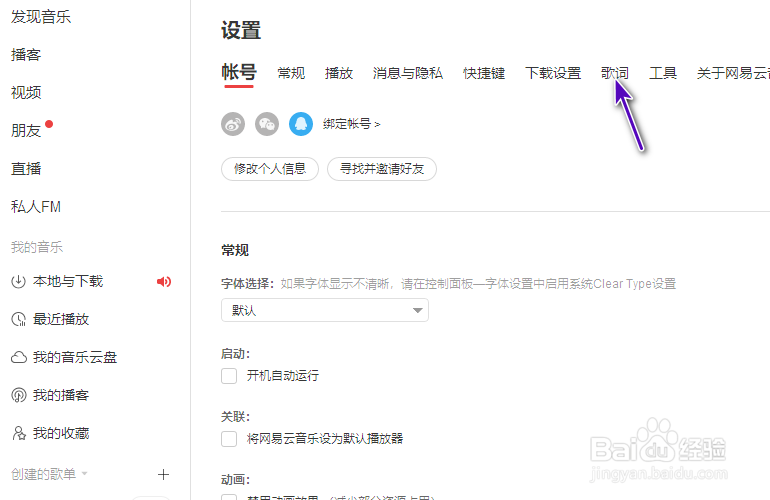Click the person-star icon beside 我的收藏
The width and height of the screenshot is (770, 500).
click(x=19, y=433)
